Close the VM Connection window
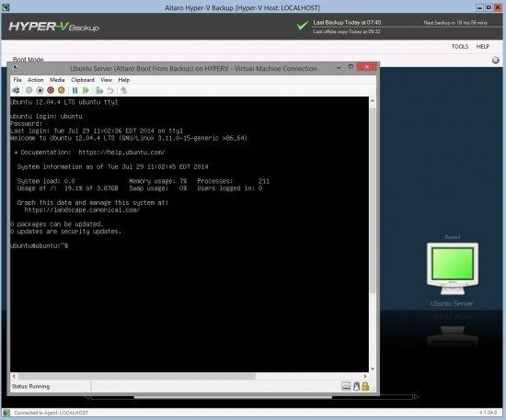 [366, 67]
